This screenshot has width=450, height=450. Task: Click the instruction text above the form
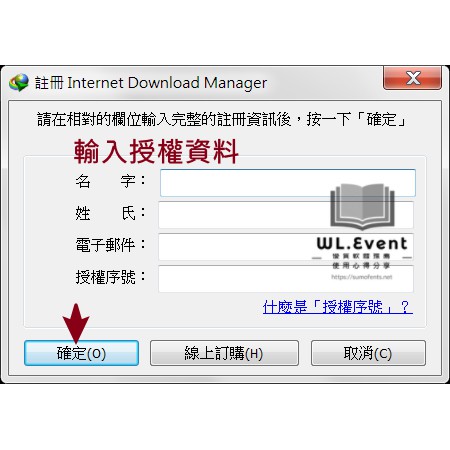click(221, 119)
